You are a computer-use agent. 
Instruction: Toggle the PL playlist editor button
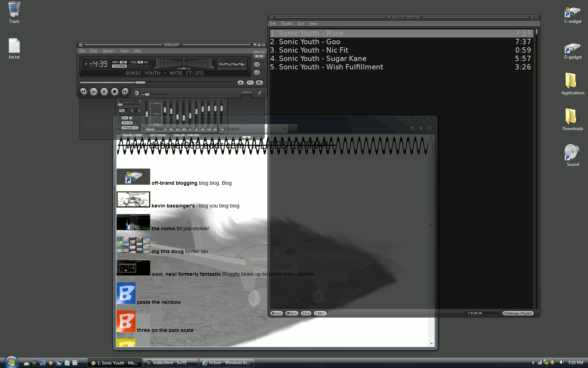(250, 83)
